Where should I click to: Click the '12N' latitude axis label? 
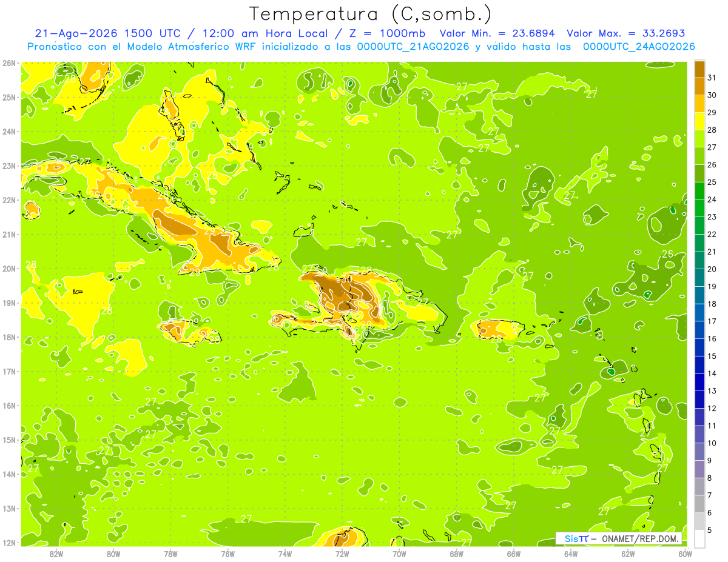(9, 543)
